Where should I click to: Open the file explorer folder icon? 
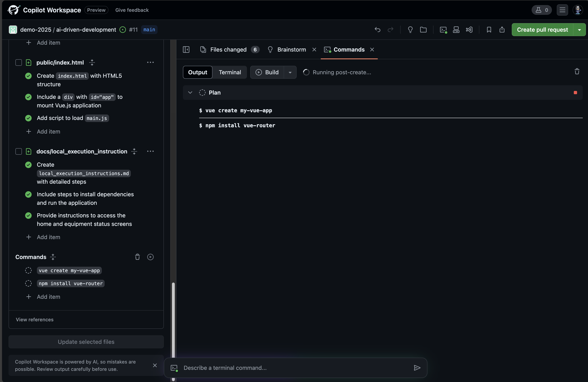click(423, 30)
